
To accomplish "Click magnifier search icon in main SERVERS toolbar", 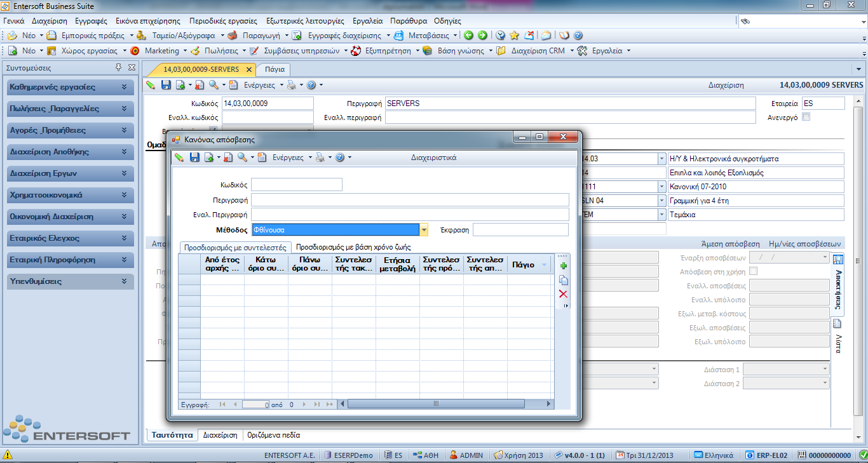I will (x=214, y=84).
